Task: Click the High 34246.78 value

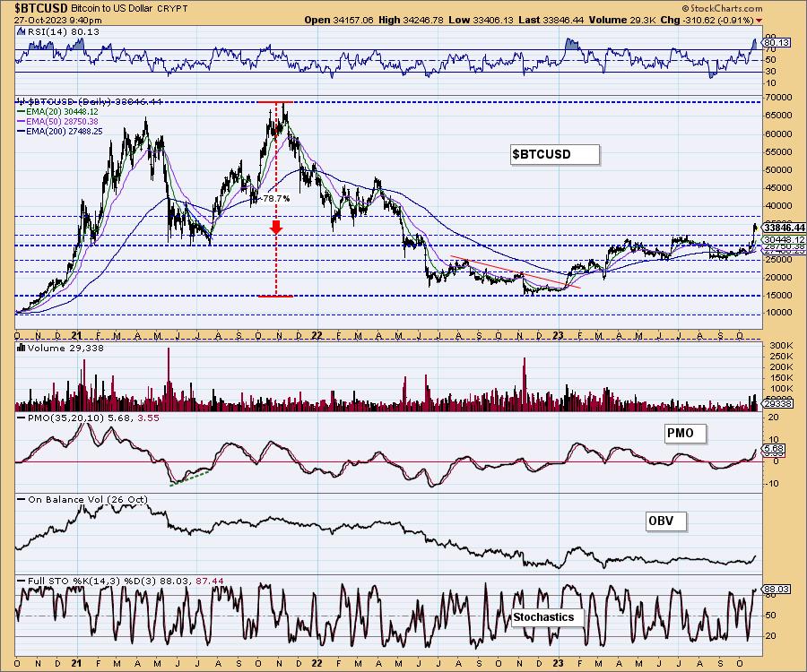Action: (412, 20)
